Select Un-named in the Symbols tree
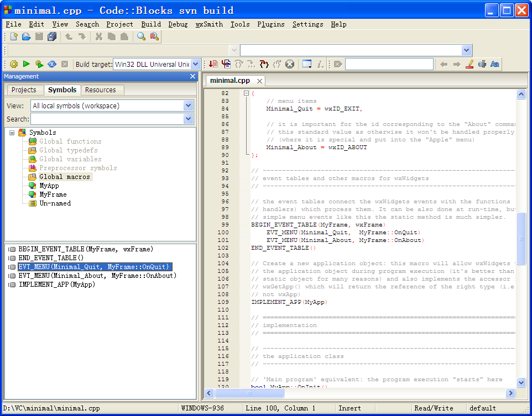This screenshot has width=532, height=416. point(55,203)
